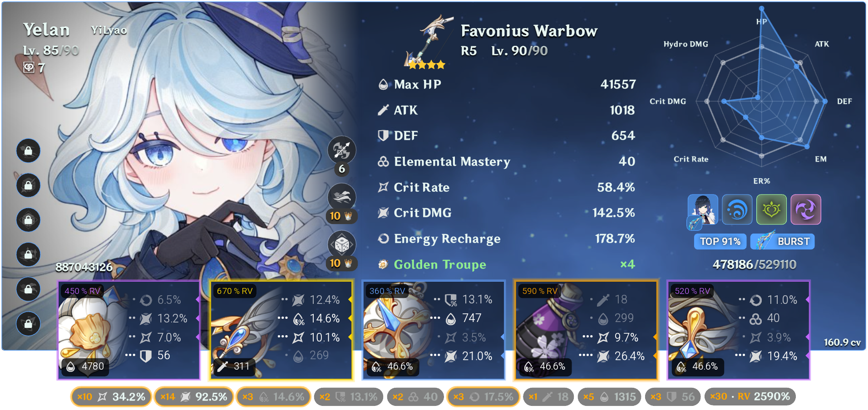Click the normal attack talent icon
Viewport: 868px width, 410px height.
pyautogui.click(x=342, y=150)
